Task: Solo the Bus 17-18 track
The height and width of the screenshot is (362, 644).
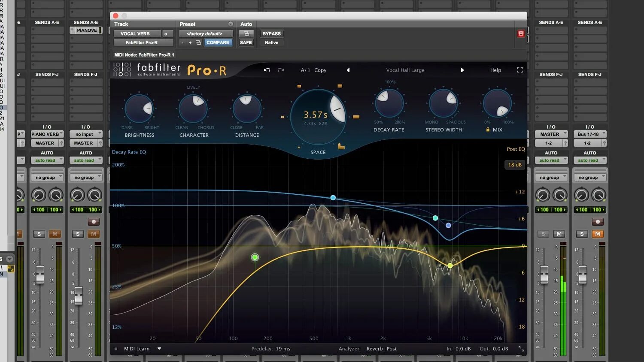Action: click(x=582, y=234)
